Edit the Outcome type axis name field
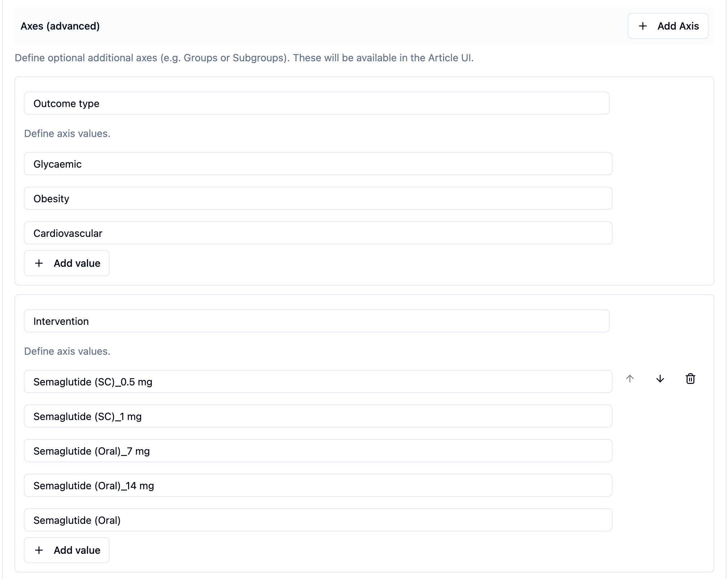Viewport: 728px width, 579px height. 316,103
